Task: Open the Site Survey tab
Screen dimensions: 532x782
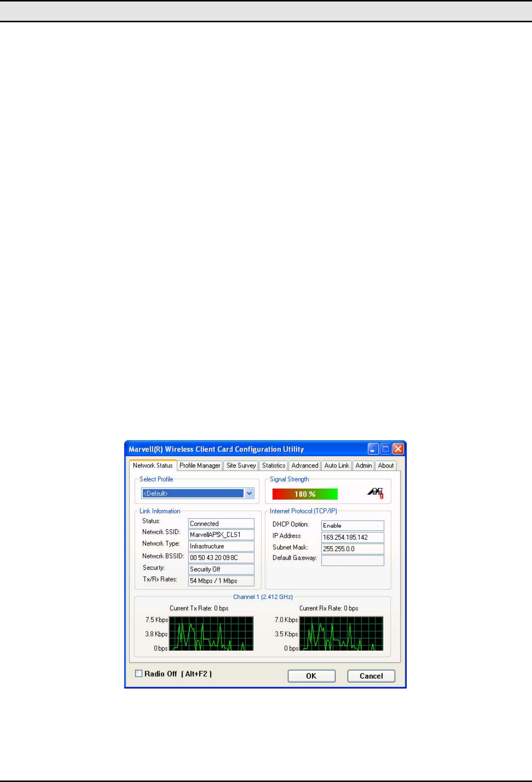Action: (241, 466)
